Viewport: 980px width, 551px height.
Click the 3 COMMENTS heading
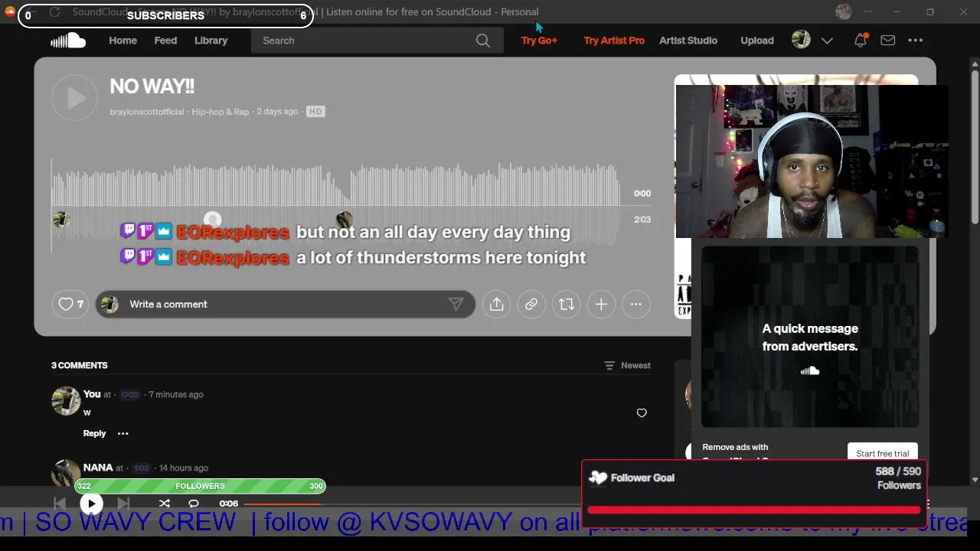click(x=80, y=366)
